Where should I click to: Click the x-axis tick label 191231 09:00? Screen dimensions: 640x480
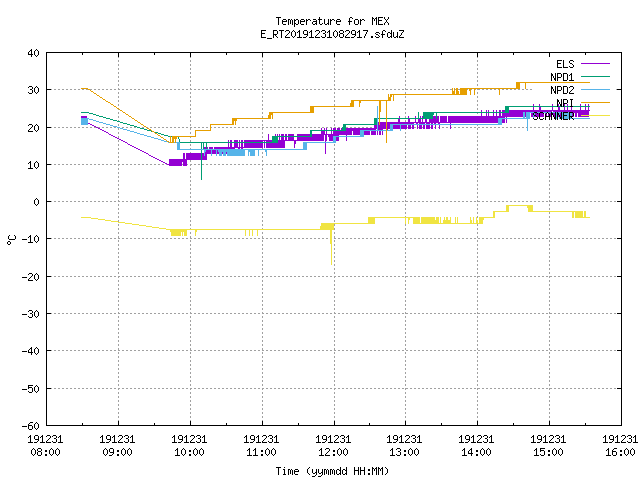pyautogui.click(x=117, y=446)
